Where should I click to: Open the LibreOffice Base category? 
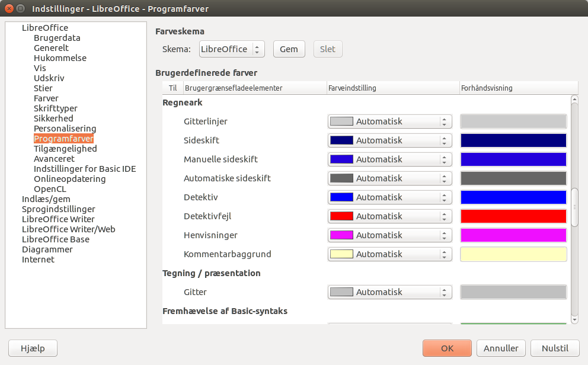tap(56, 239)
